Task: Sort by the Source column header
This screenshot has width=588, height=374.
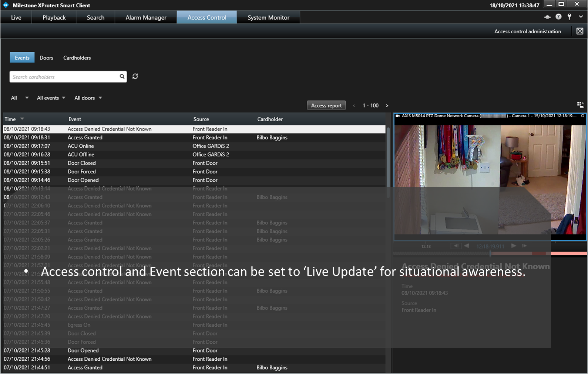Action: pyautogui.click(x=201, y=119)
